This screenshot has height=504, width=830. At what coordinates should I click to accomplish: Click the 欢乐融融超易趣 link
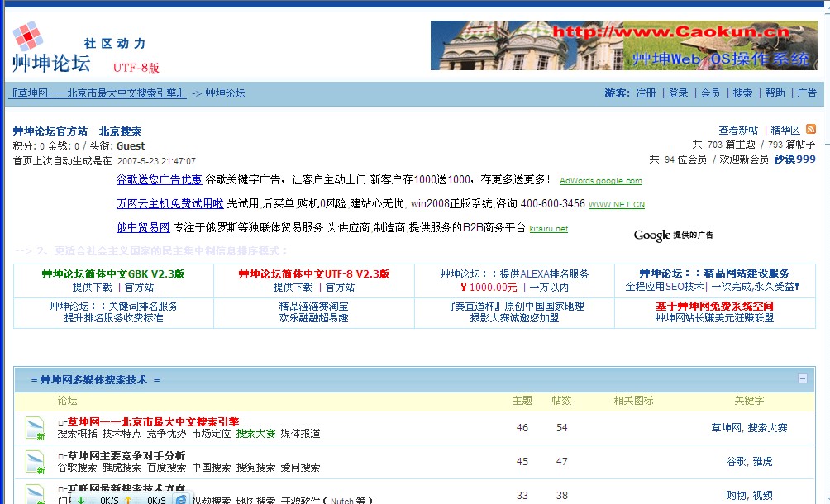click(x=313, y=318)
